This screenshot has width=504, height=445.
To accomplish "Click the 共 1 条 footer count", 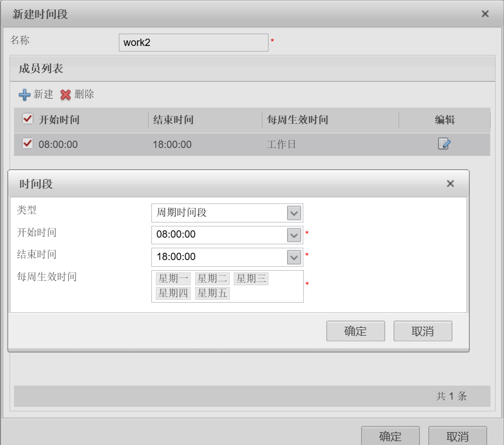I will pyautogui.click(x=451, y=396).
